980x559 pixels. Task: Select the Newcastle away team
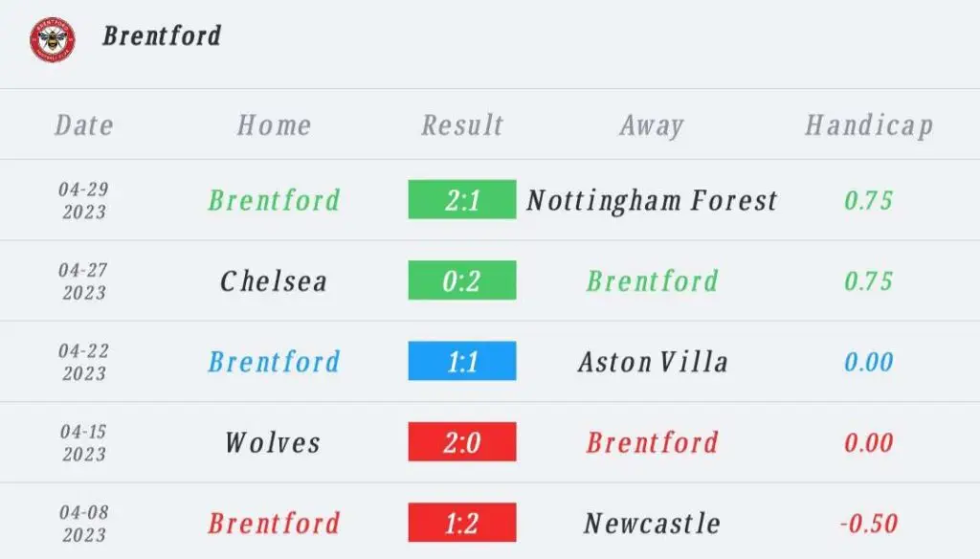(x=652, y=524)
